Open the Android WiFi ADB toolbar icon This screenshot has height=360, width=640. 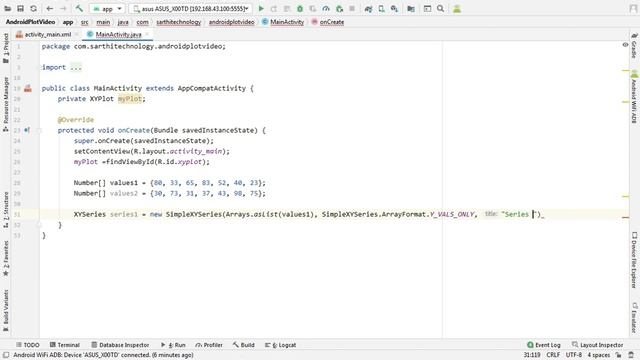point(457,9)
